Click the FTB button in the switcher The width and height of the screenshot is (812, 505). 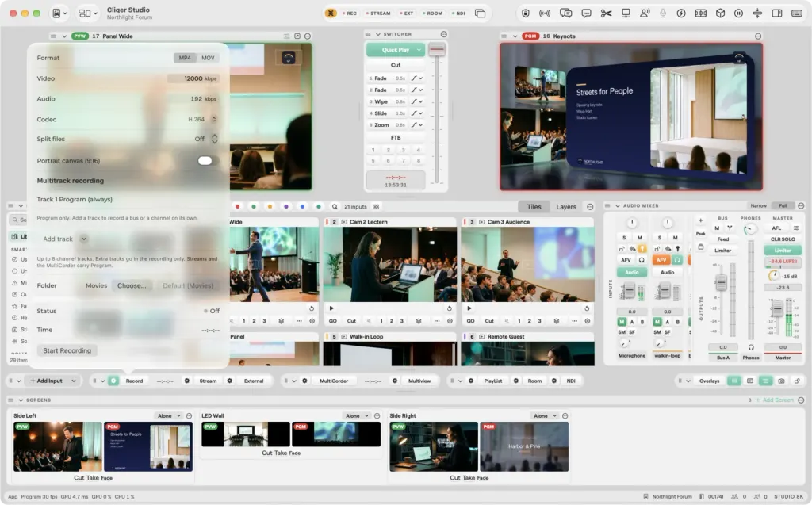point(396,138)
